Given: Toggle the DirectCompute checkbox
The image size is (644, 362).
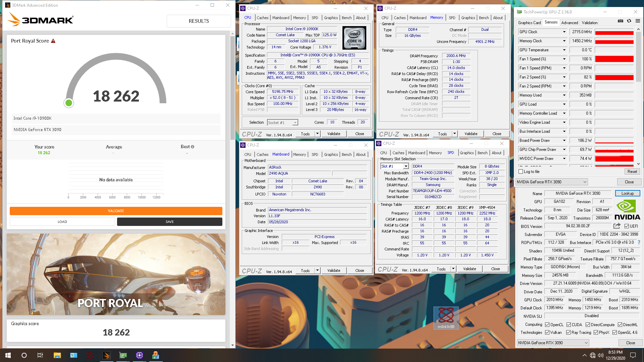Looking at the screenshot, I should tap(588, 324).
